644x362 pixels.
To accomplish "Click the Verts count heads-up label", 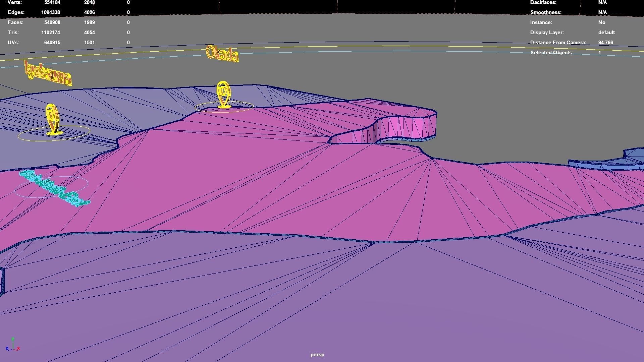I will coord(14,2).
